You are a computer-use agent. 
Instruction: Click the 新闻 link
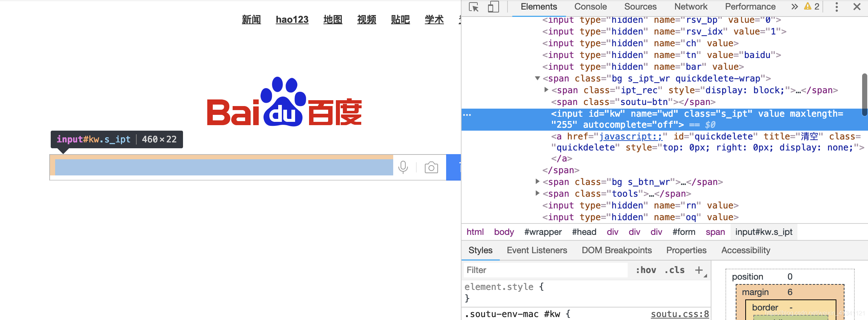click(251, 19)
